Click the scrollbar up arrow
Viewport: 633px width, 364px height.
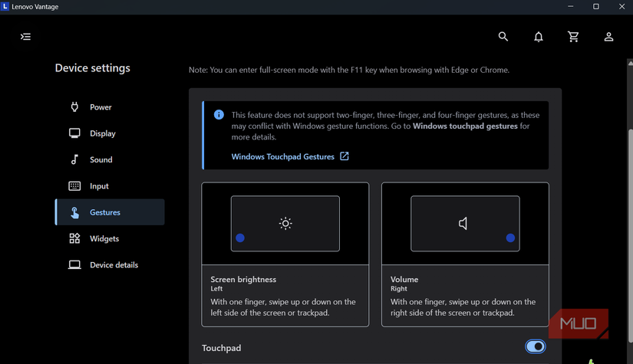[630, 63]
